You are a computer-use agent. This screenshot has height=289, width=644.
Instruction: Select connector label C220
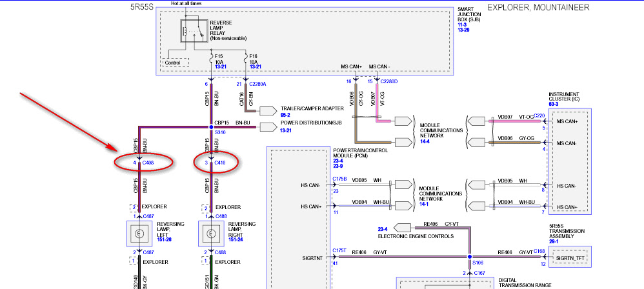click(x=539, y=116)
